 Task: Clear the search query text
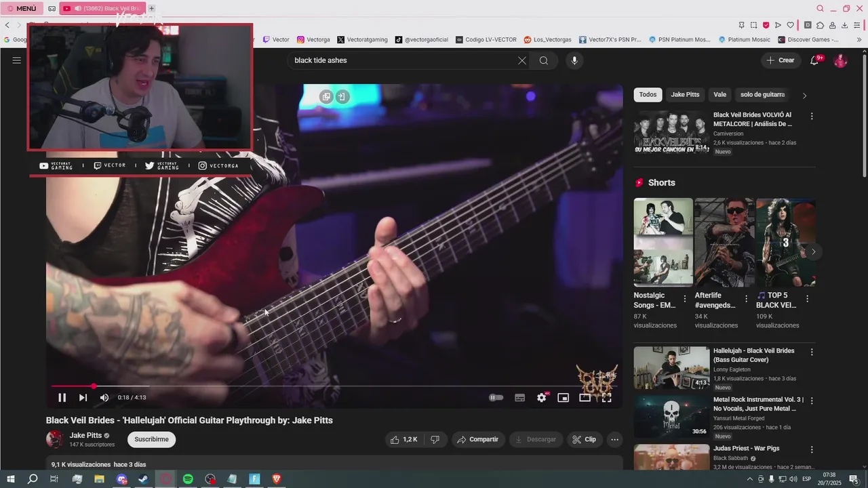tap(521, 60)
